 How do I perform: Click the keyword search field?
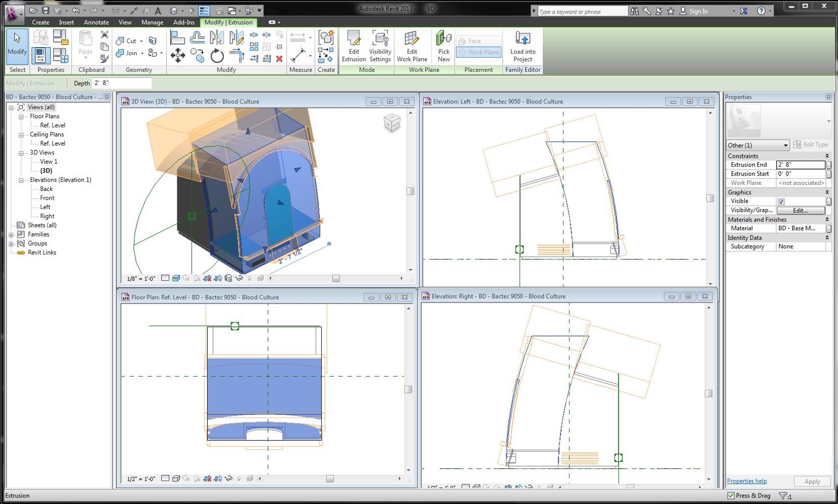pos(582,11)
